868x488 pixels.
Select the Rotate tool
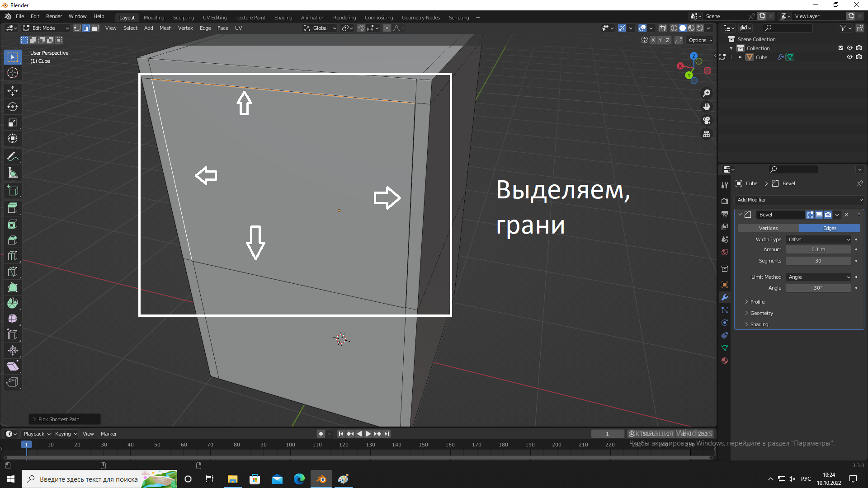coord(13,107)
